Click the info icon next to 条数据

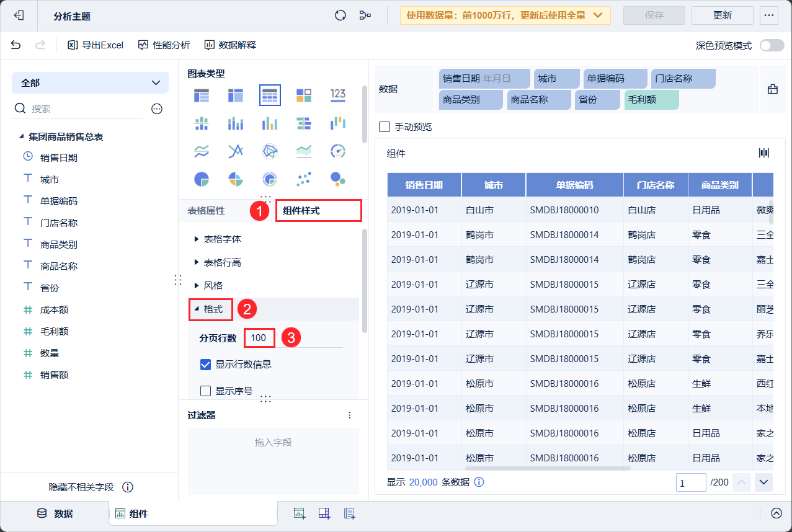coord(479,482)
